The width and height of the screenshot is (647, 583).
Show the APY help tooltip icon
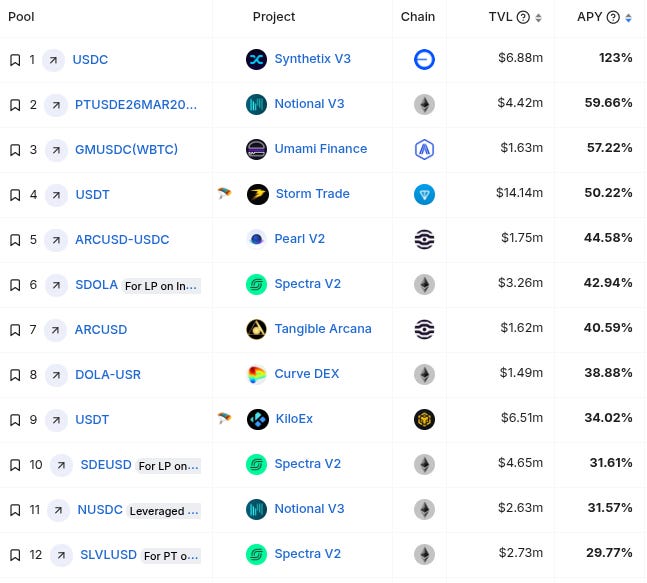pos(613,17)
